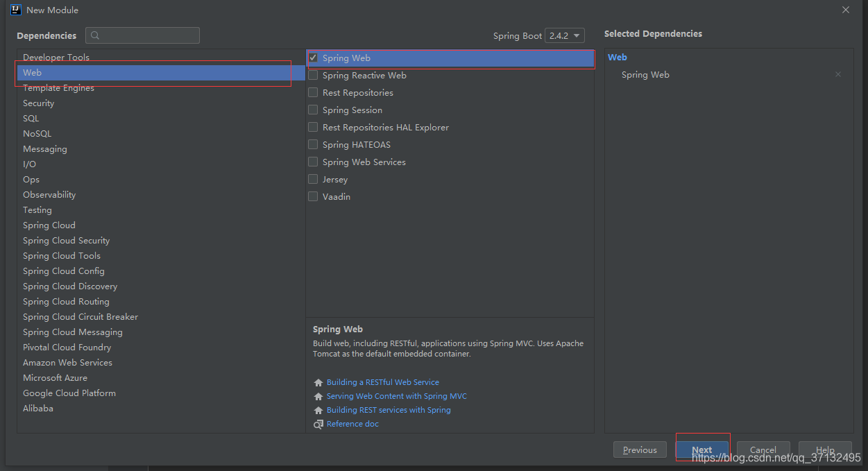Viewport: 868px width, 471px height.
Task: Choose Pivotal Cloud Foundry category
Action: [x=161, y=348]
